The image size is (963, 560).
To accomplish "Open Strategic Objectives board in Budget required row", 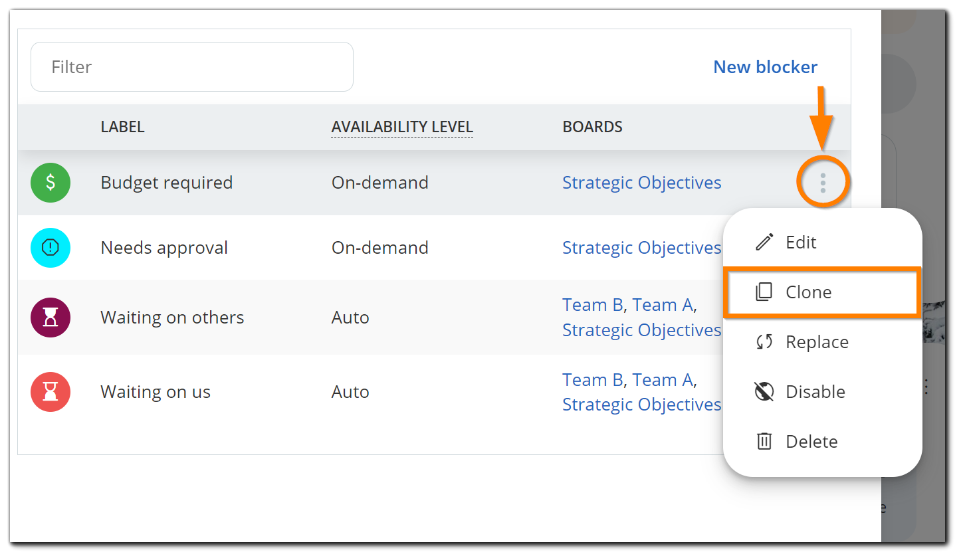I will pyautogui.click(x=641, y=183).
